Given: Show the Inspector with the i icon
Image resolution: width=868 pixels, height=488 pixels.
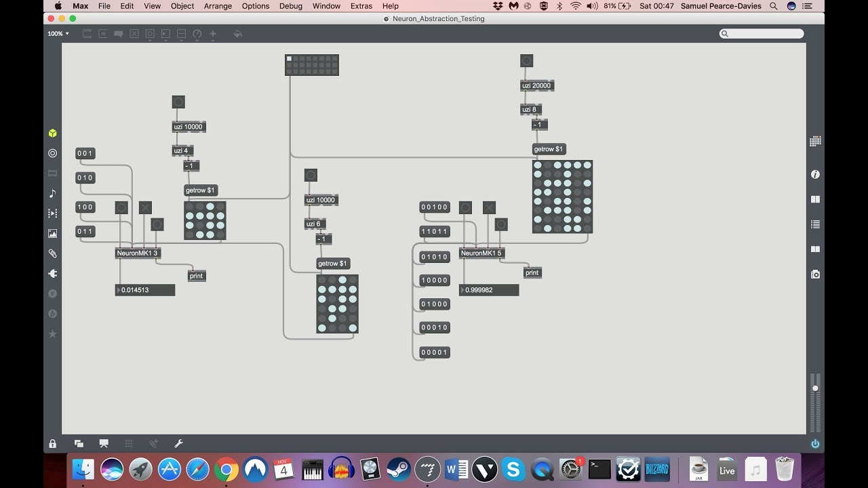Looking at the screenshot, I should pyautogui.click(x=815, y=174).
